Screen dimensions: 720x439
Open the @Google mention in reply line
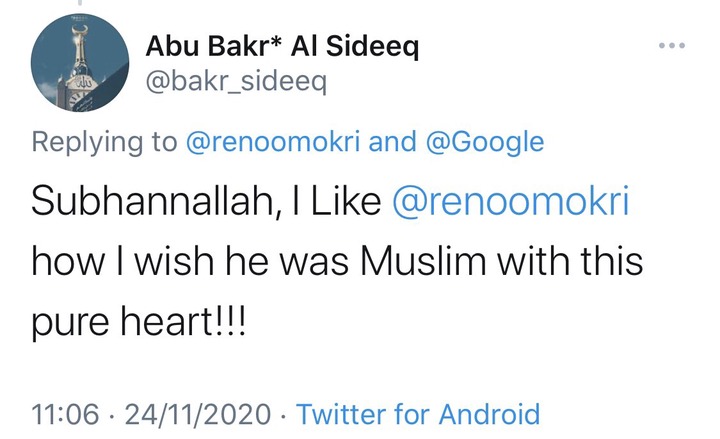485,141
